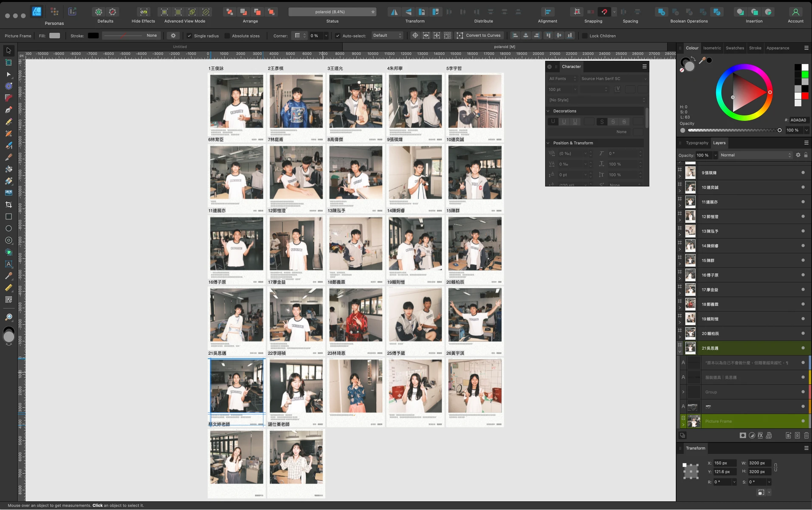Open the Swatches panel
The height and width of the screenshot is (510, 812).
(735, 48)
